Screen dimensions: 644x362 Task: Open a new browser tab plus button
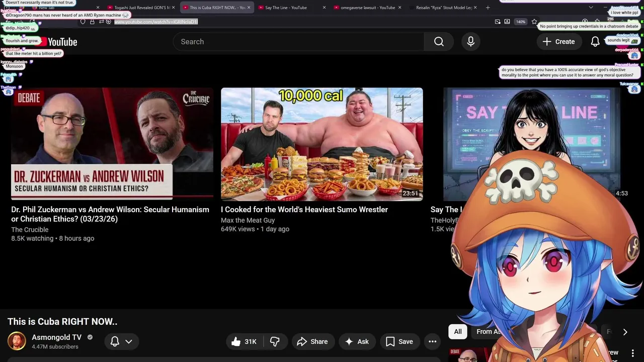488,8
